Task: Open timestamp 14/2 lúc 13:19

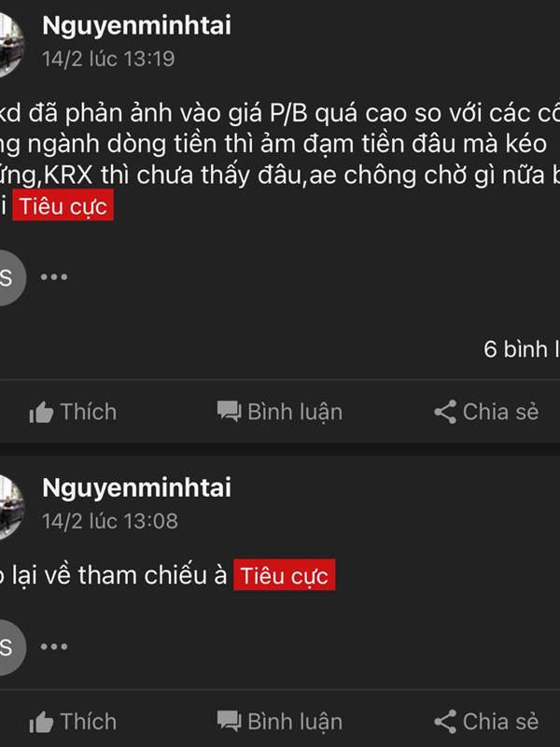Action: (x=108, y=59)
